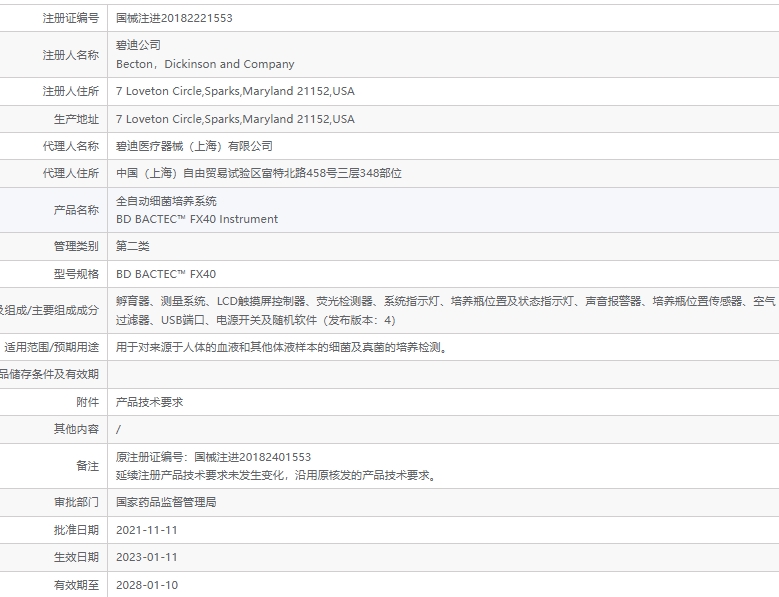Click remark line 延续注册产品技术要求未发生变化

tap(277, 475)
